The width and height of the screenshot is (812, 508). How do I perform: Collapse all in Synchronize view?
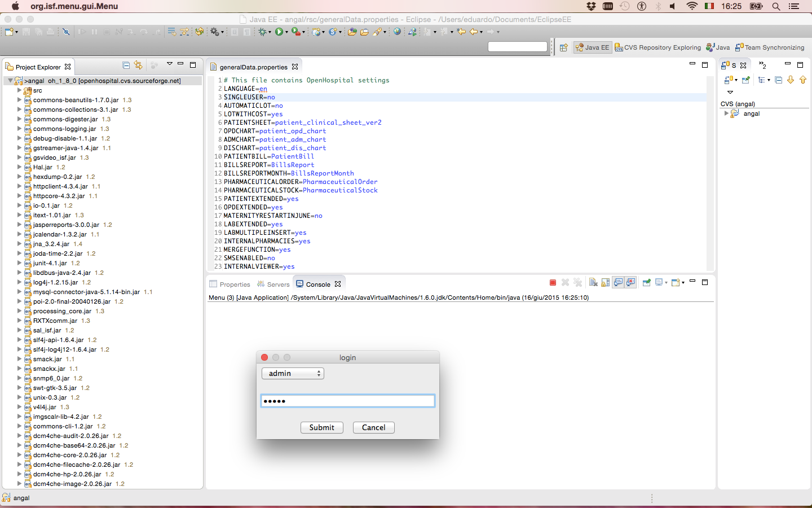779,80
